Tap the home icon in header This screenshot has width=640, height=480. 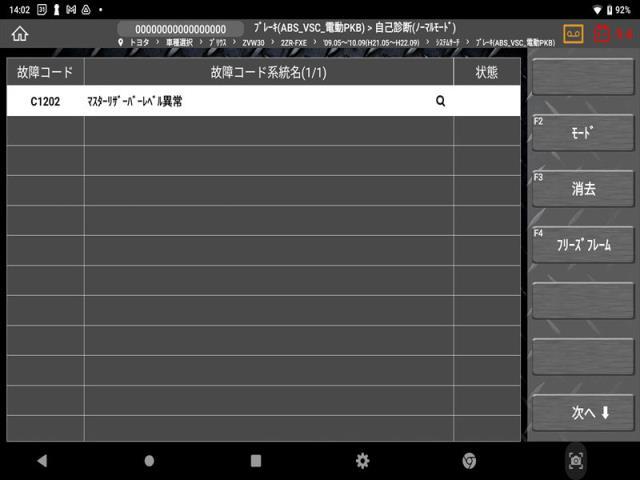tap(20, 34)
